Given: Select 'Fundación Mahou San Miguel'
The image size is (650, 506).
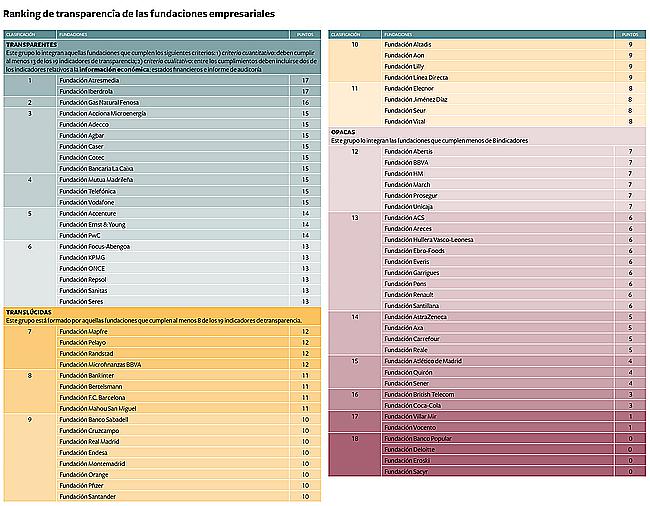Looking at the screenshot, I should click(98, 408).
